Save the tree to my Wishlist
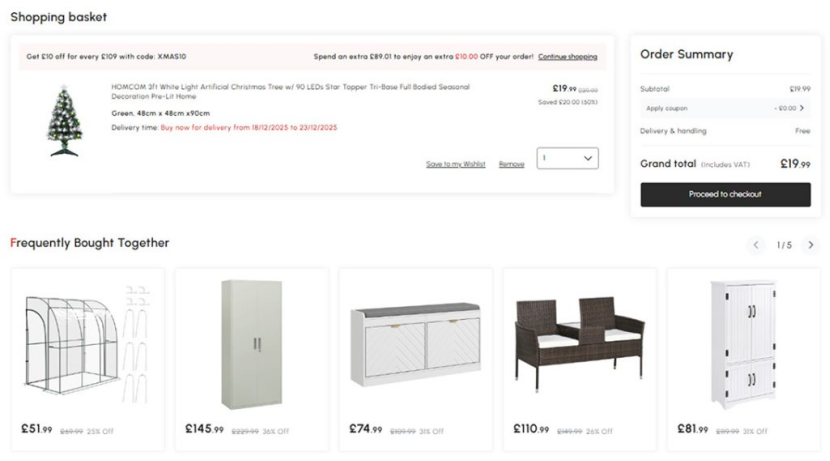The image size is (830, 461). click(x=455, y=164)
